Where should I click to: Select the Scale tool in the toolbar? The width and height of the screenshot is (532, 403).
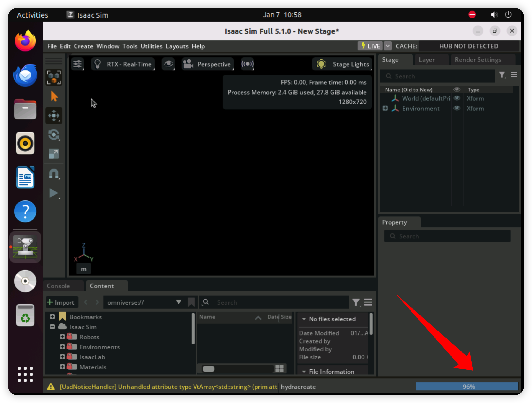(x=54, y=154)
